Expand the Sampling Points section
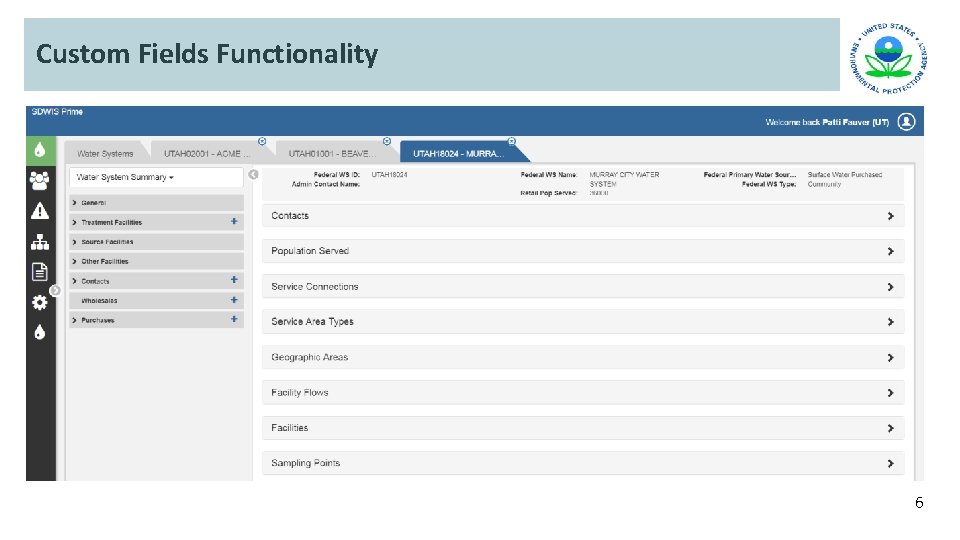 click(x=583, y=463)
